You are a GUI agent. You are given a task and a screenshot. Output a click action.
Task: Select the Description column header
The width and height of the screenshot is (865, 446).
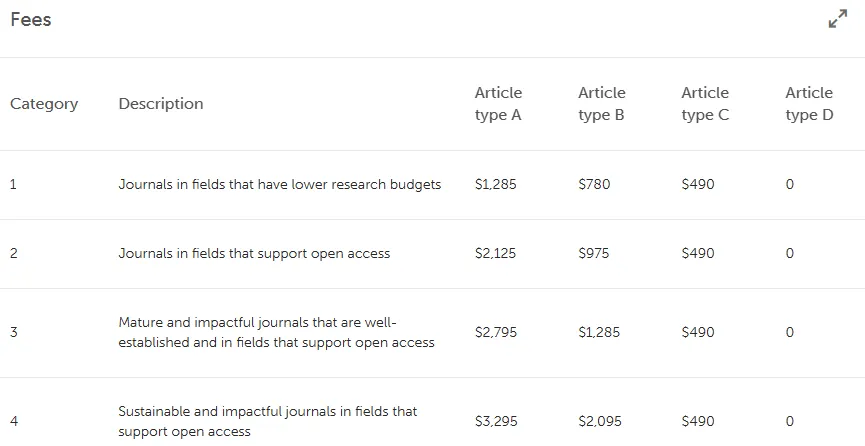pos(161,103)
